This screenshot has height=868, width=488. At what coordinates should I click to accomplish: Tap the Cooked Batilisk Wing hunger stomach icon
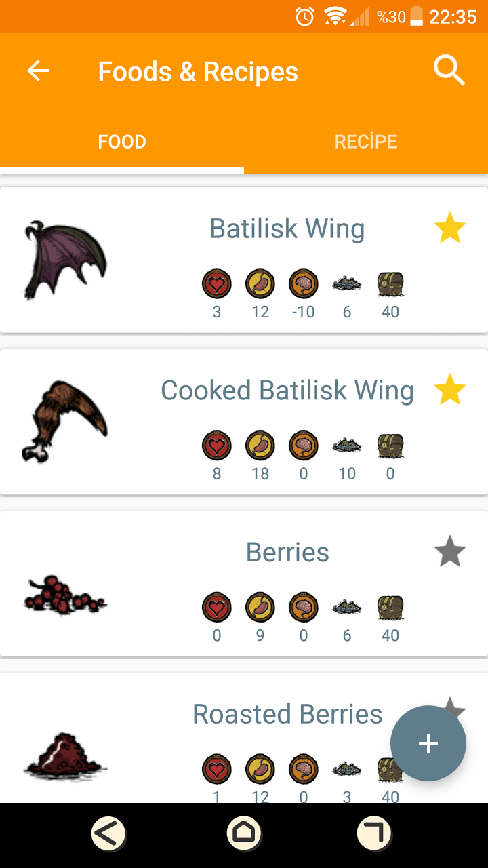260,446
